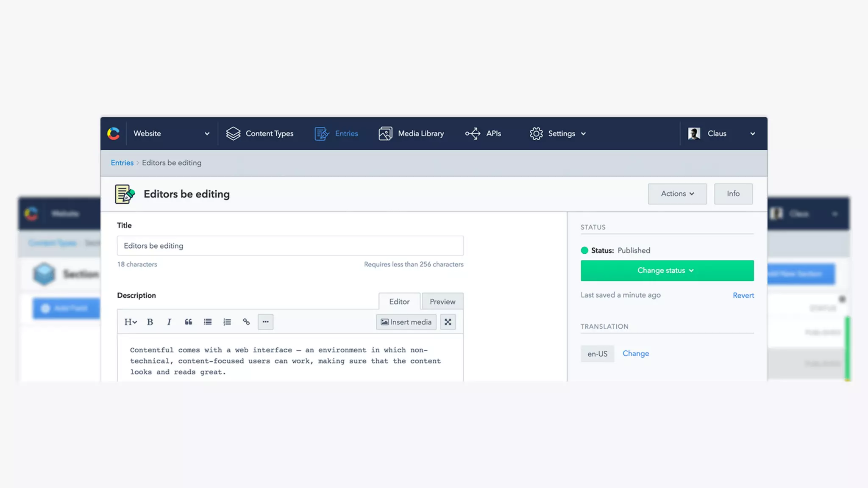Click Change link next to en-US
The width and height of the screenshot is (868, 488).
tap(635, 353)
